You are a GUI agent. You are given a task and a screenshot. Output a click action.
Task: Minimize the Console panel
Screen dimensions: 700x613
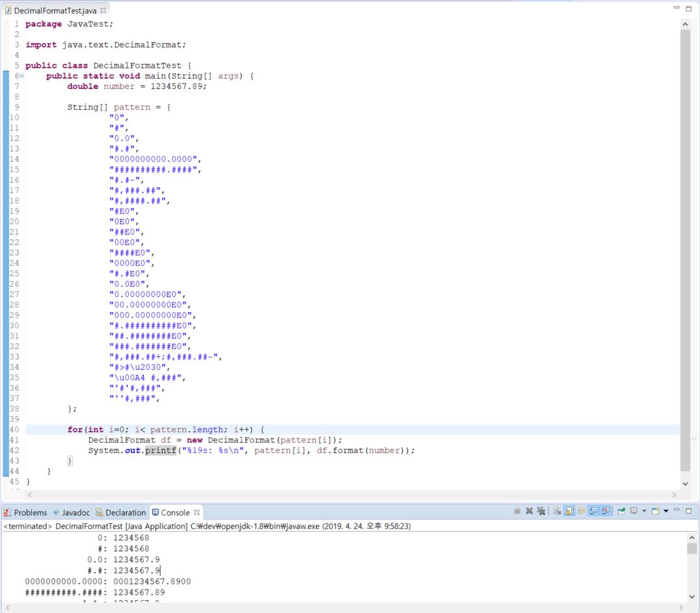point(677,510)
